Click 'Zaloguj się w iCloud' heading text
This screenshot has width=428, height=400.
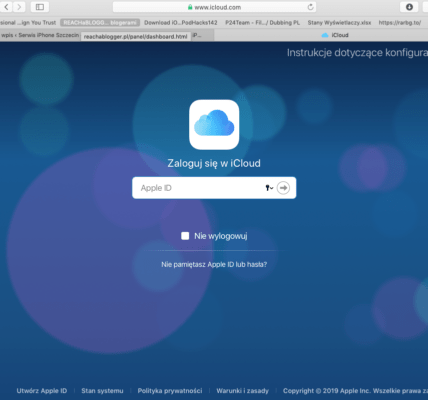(x=214, y=163)
